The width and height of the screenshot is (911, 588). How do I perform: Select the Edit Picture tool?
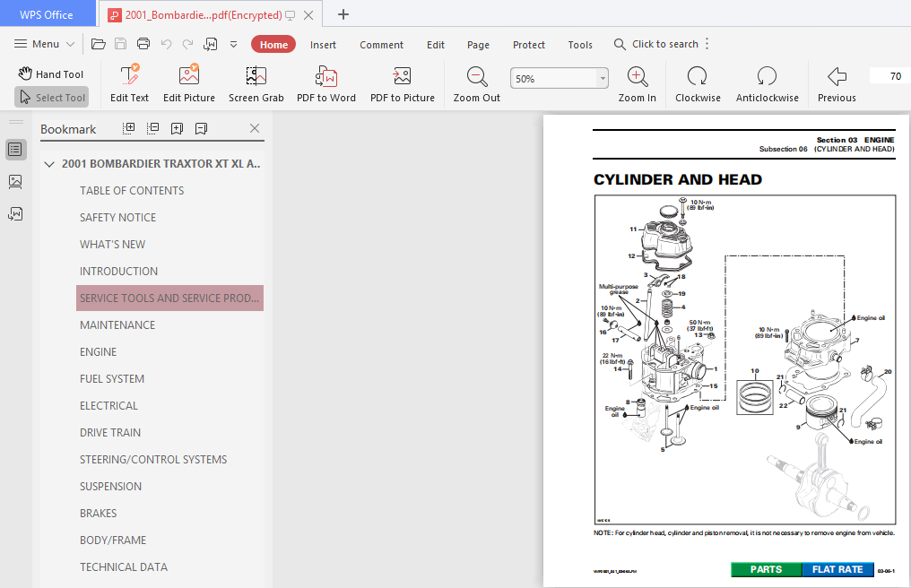click(x=189, y=83)
